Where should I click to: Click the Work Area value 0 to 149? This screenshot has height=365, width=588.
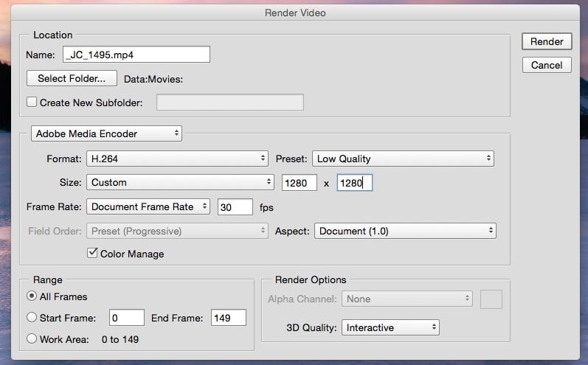click(120, 339)
